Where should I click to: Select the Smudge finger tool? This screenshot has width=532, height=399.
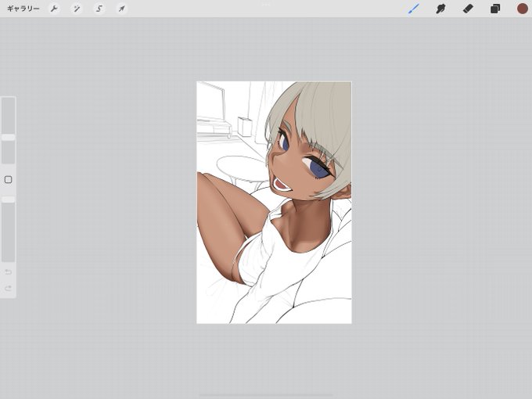click(x=440, y=9)
